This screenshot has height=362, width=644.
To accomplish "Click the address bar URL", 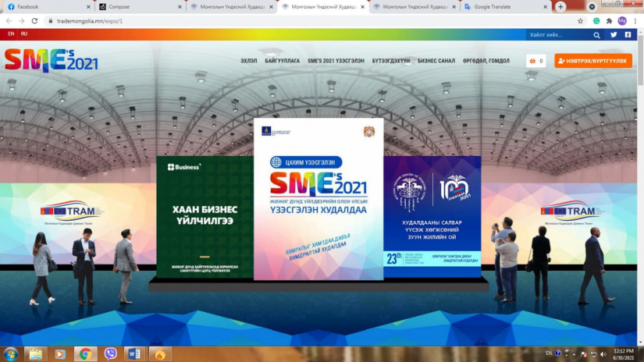I will coord(90,21).
